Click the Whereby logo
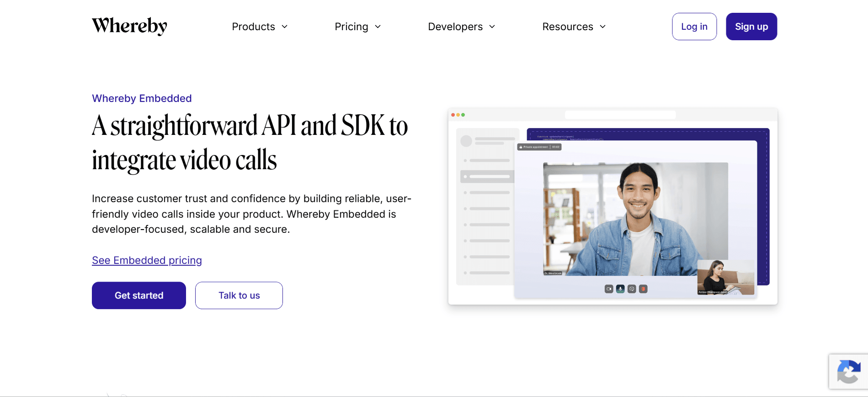Viewport: 868px width, 397px height. 129,26
